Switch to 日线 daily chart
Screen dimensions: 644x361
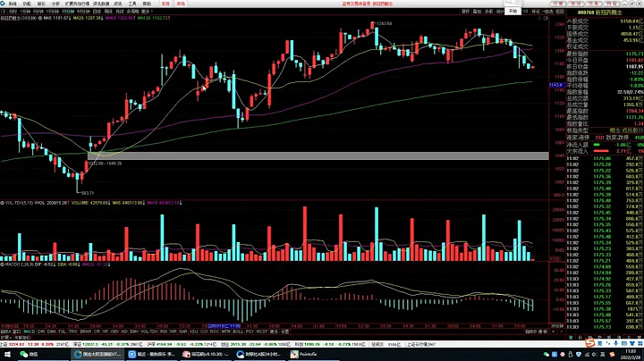97,12
